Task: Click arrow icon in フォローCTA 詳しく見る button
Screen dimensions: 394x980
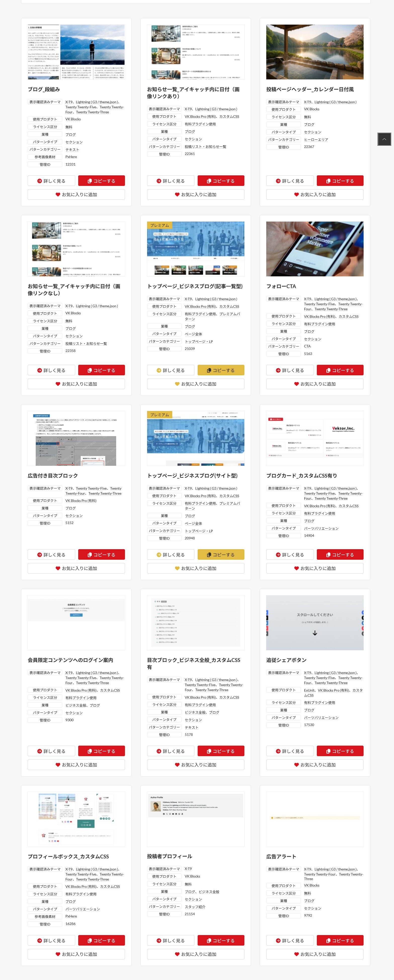Action: coord(278,370)
